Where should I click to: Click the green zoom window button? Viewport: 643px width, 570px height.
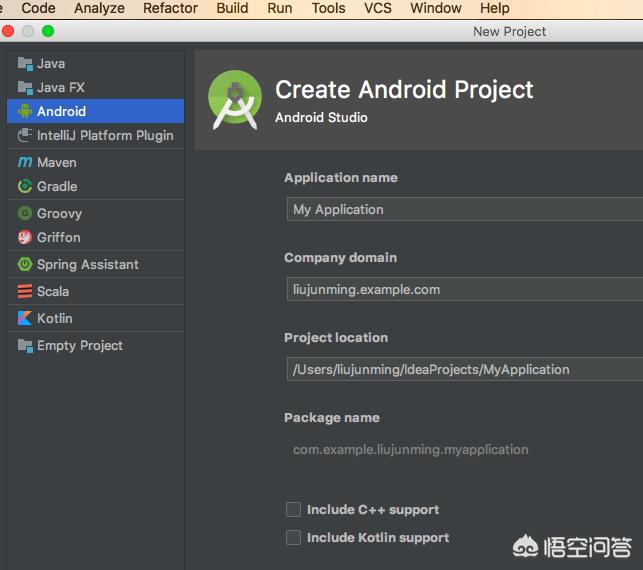48,31
